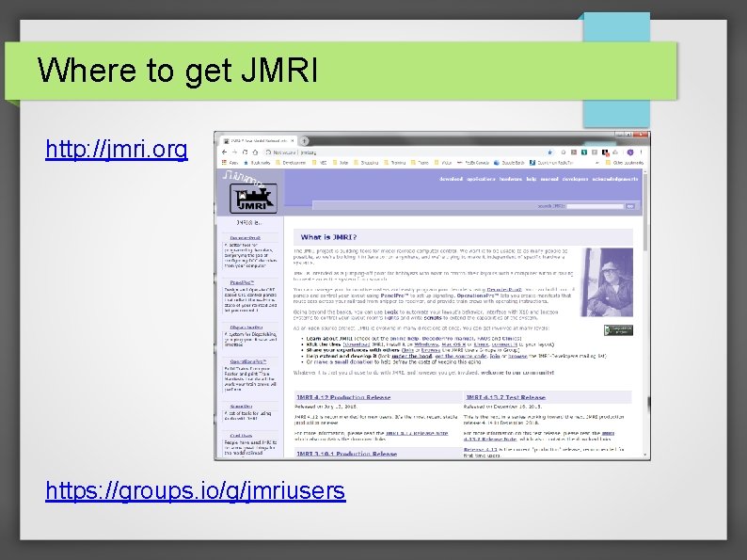This screenshot has width=747, height=560.
Task: Open the Windows link in the Kick the tires line
Action: [x=426, y=344]
